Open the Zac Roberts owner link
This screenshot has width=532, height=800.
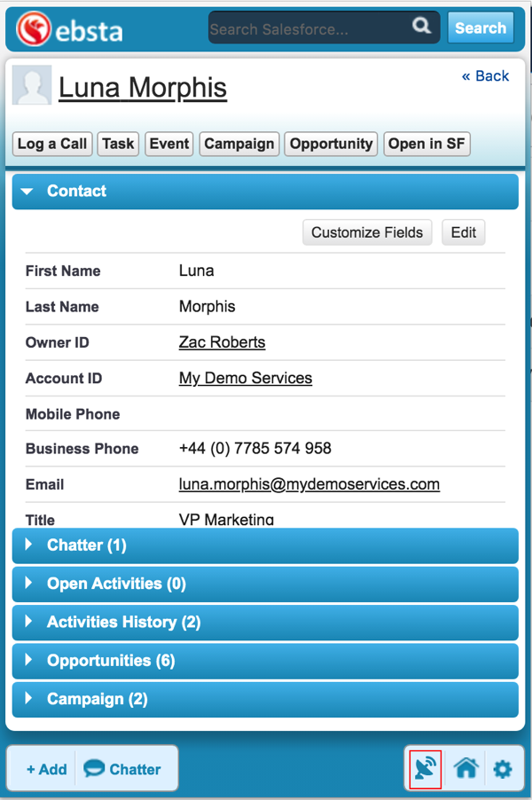[x=222, y=342]
